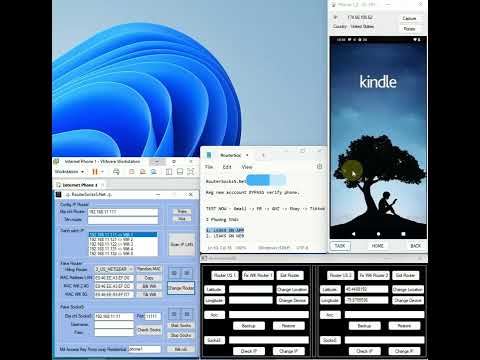480x360 pixels.
Task: Open the router brand combo showing 2_US_NETGEAR
Action: (114, 269)
